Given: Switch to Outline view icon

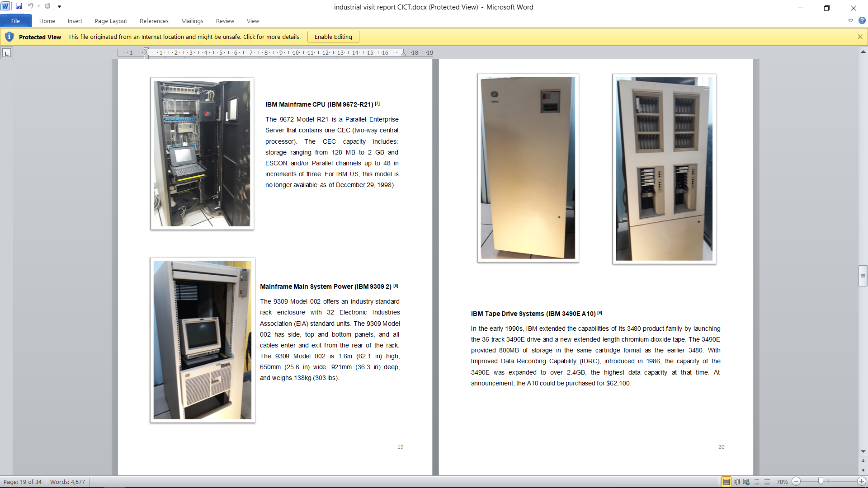Looking at the screenshot, I should [x=757, y=482].
